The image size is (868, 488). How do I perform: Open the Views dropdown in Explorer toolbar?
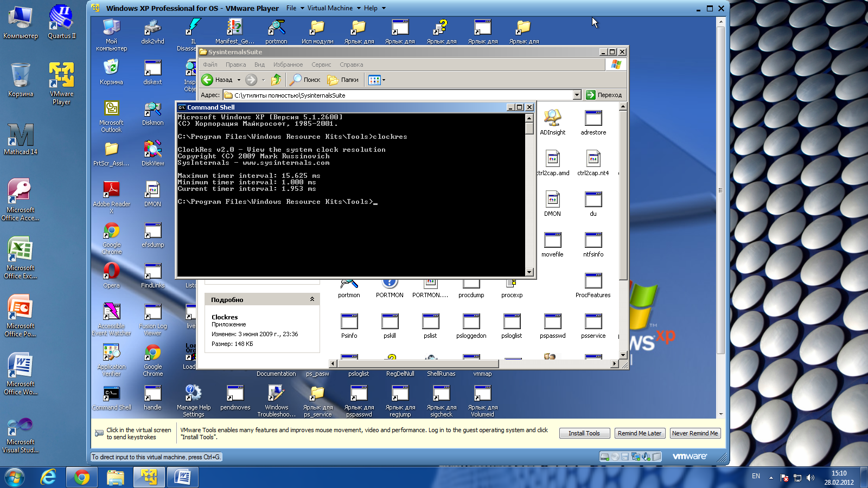(x=377, y=80)
